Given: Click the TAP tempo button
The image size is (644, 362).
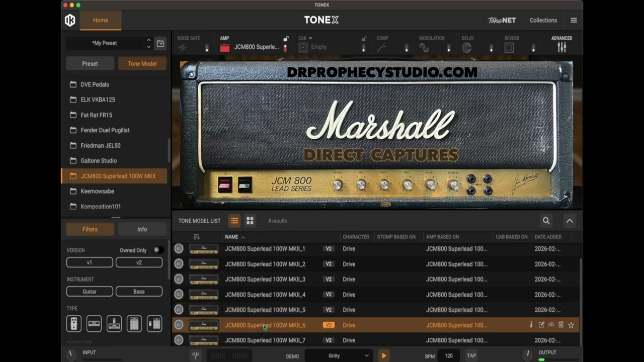Looking at the screenshot, I should (x=471, y=355).
